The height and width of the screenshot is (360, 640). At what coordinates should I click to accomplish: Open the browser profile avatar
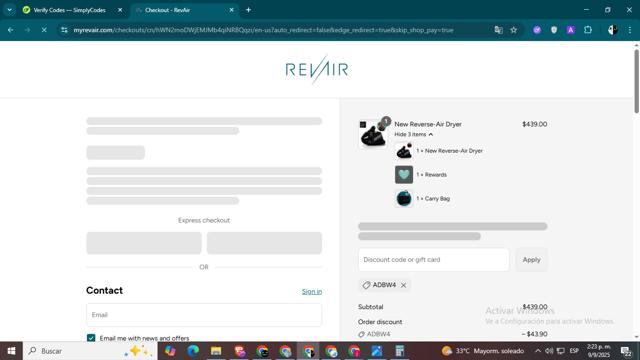click(x=612, y=30)
